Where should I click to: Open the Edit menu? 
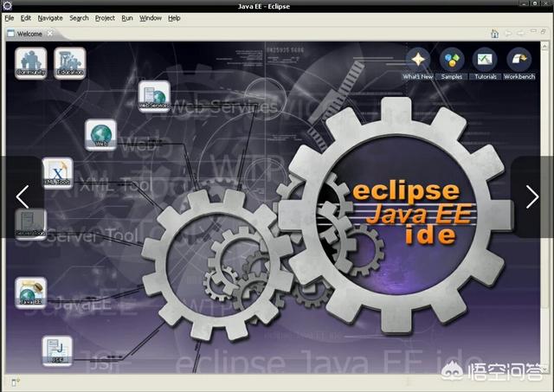(x=25, y=18)
